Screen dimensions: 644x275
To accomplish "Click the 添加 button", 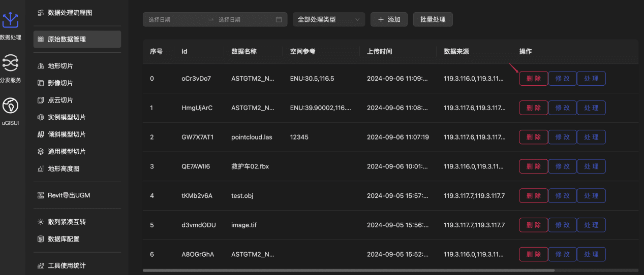I will click(389, 20).
